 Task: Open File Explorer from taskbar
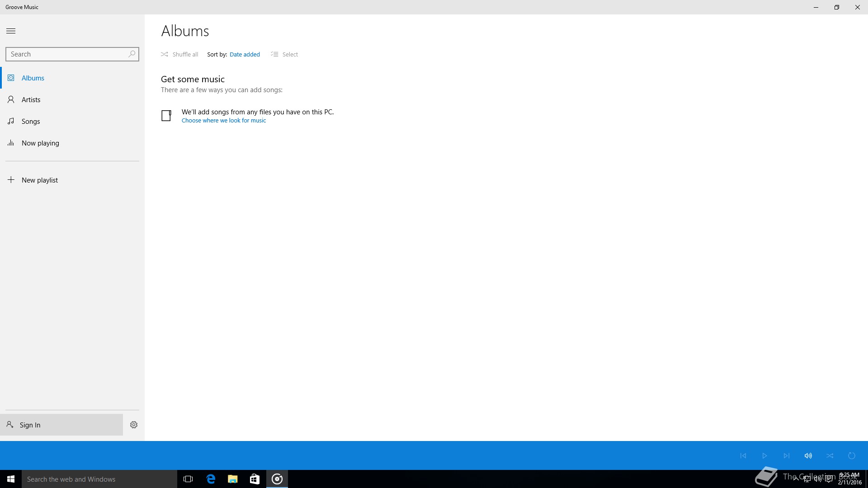coord(232,479)
